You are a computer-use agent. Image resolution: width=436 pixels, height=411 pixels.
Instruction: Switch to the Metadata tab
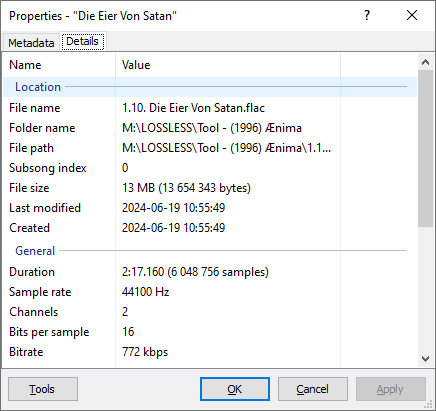[31, 43]
